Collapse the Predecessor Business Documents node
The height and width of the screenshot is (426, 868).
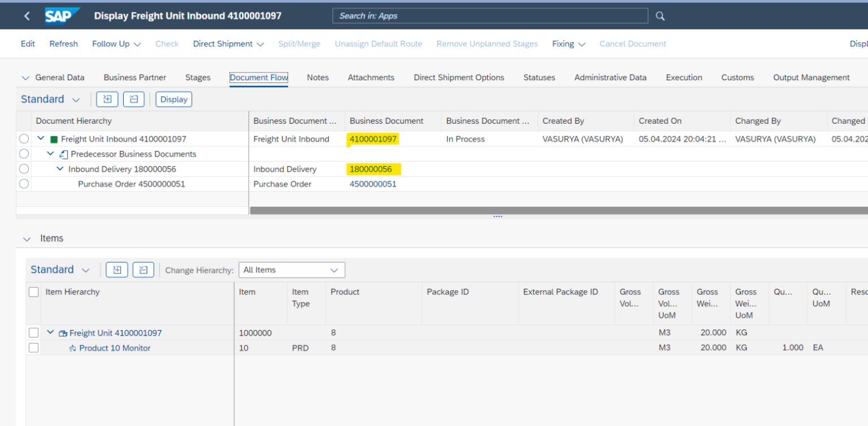[x=50, y=154]
